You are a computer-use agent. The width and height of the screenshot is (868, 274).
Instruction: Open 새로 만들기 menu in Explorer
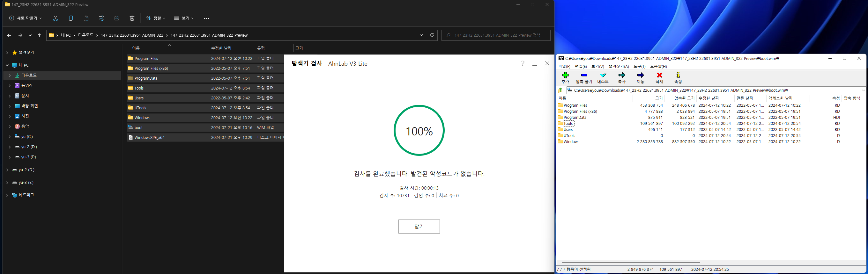(25, 18)
